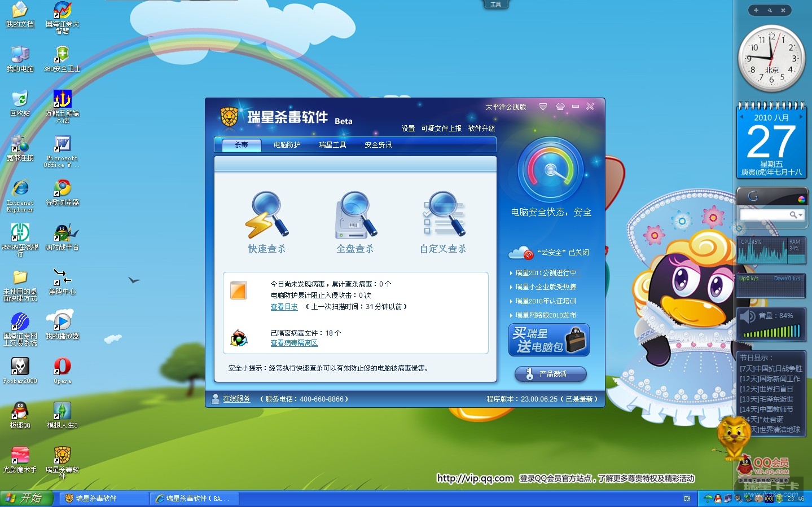Select the Foobar2000 desktop icon
Image resolution: width=812 pixels, height=507 pixels.
(x=20, y=371)
